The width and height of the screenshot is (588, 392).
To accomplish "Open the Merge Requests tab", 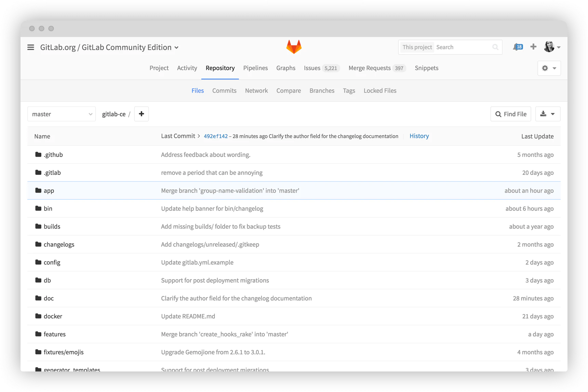I will click(369, 68).
